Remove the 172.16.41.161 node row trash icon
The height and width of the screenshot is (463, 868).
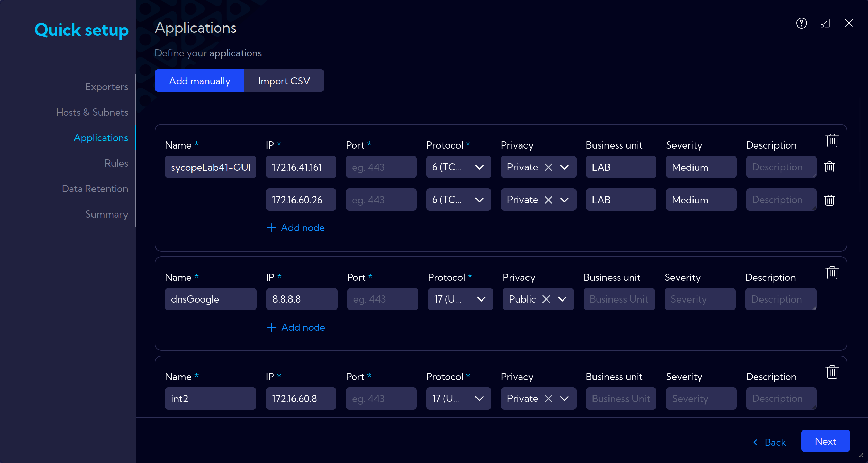830,167
